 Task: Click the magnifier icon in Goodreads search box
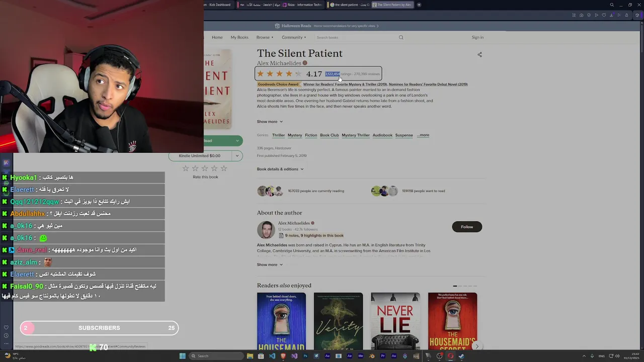point(401,37)
